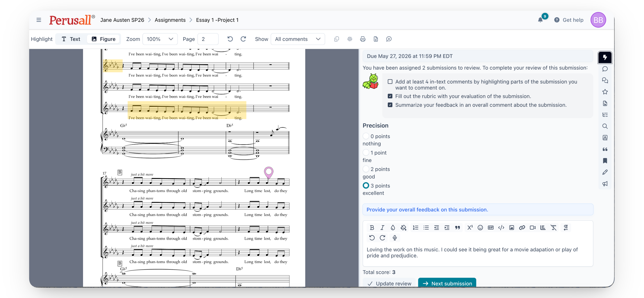The height and width of the screenshot is (298, 644).
Task: Select the 2 points Precision rating
Action: tap(366, 169)
